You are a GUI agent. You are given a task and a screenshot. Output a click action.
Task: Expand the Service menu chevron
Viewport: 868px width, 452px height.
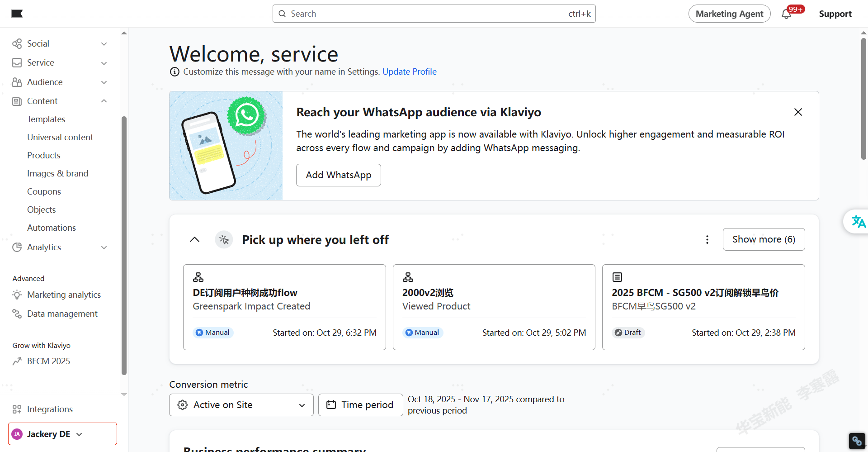coord(104,63)
